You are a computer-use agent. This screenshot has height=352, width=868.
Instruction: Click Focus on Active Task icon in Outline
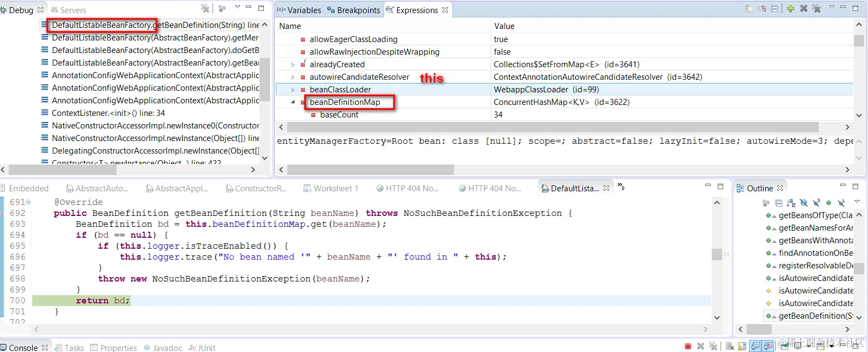point(766,203)
